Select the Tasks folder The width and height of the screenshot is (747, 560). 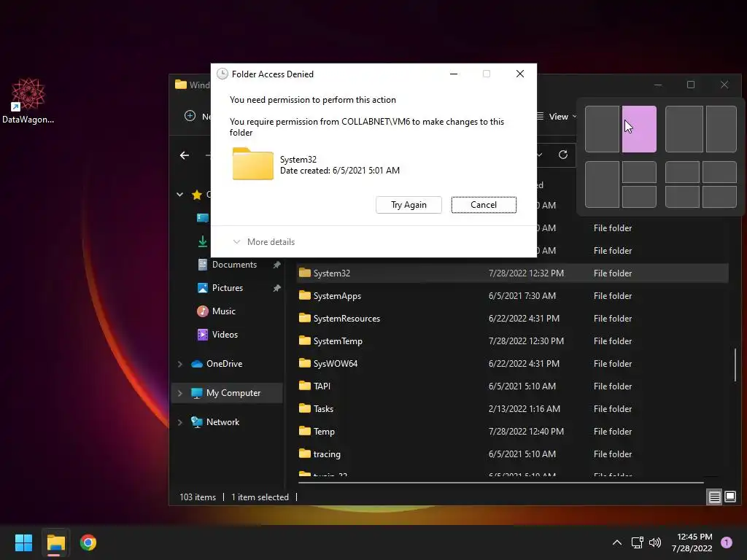point(323,409)
